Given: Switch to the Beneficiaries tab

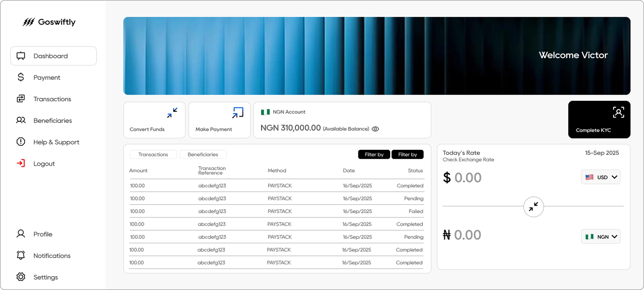Looking at the screenshot, I should coord(203,154).
